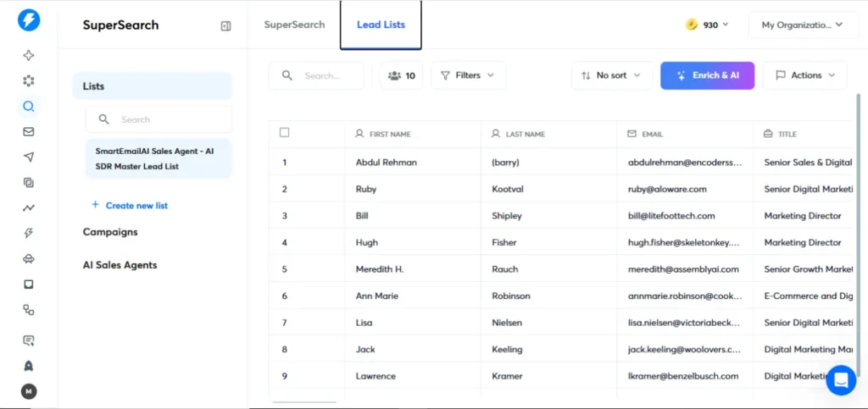This screenshot has width=868, height=409.
Task: Click the Kootval last name cell
Action: click(549, 189)
